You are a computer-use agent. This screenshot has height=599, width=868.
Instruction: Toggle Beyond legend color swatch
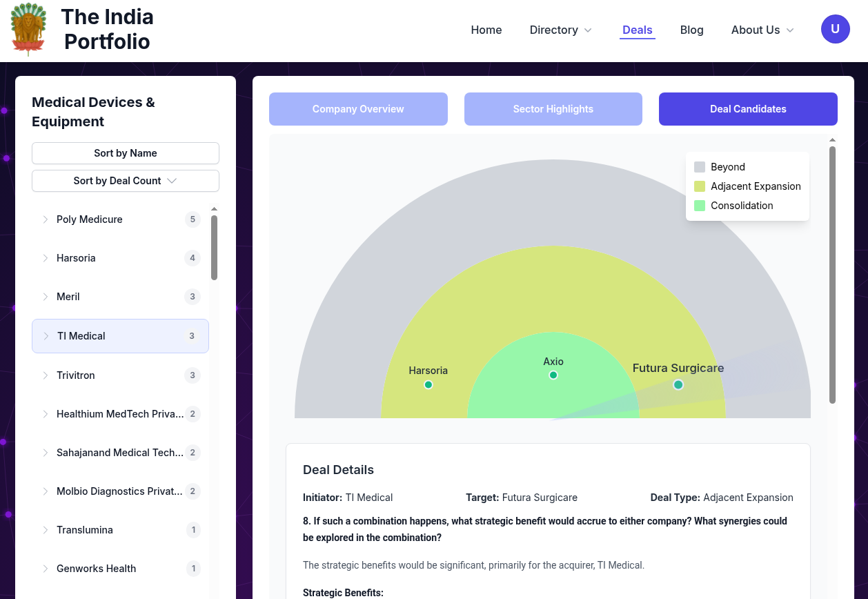coord(700,167)
